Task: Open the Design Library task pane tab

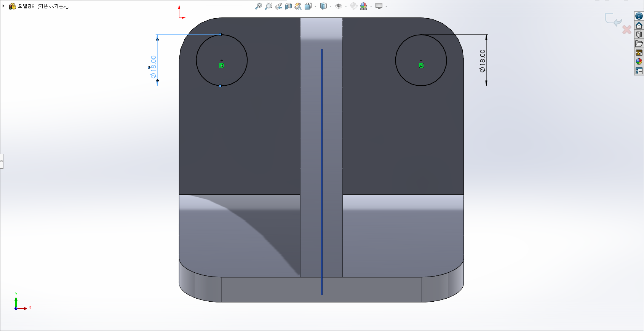Action: [x=639, y=34]
